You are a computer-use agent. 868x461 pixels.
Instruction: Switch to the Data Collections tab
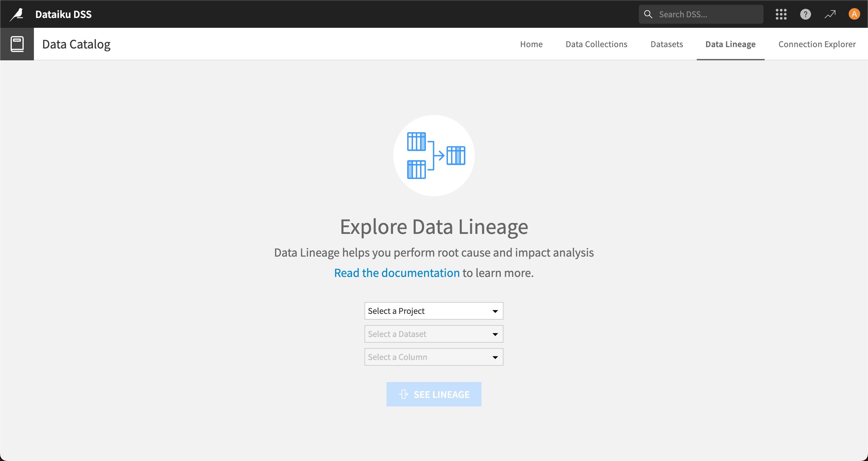pos(596,44)
